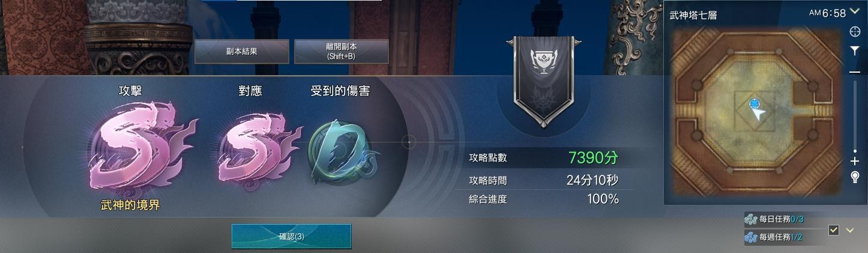Click the minimap crosshair locate icon

coord(855,31)
